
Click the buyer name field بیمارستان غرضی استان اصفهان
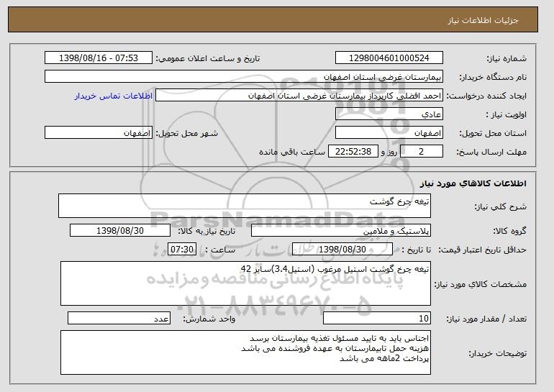point(244,77)
